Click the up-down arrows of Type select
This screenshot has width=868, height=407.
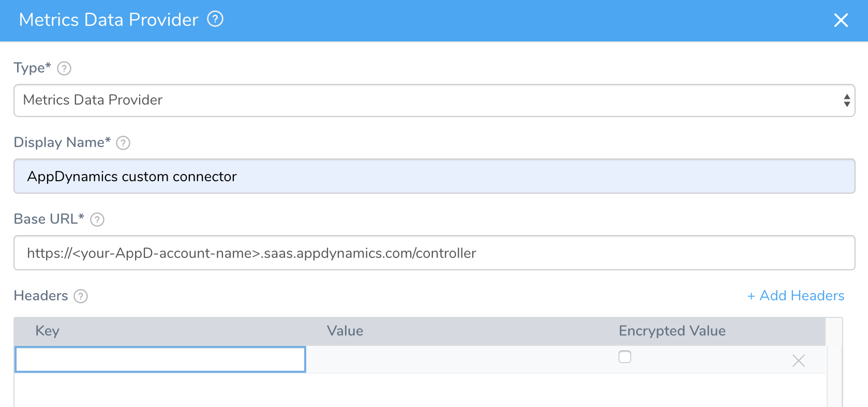(x=847, y=100)
